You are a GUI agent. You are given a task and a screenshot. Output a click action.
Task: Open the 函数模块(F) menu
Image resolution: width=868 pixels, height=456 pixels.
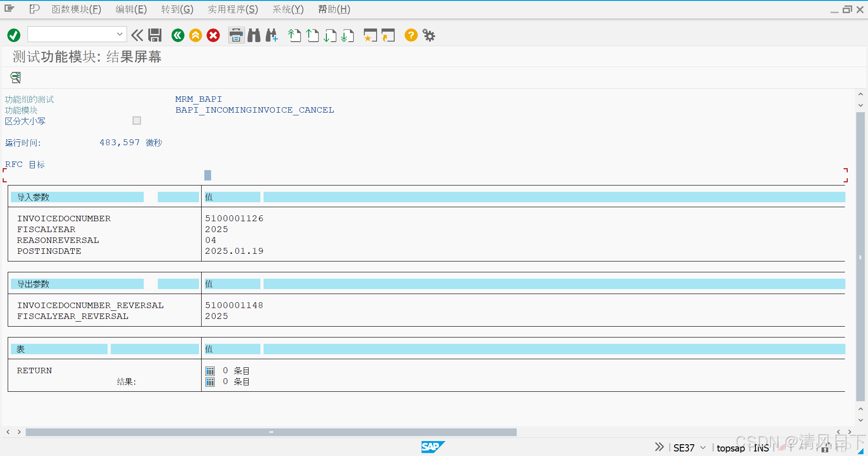[x=76, y=9]
